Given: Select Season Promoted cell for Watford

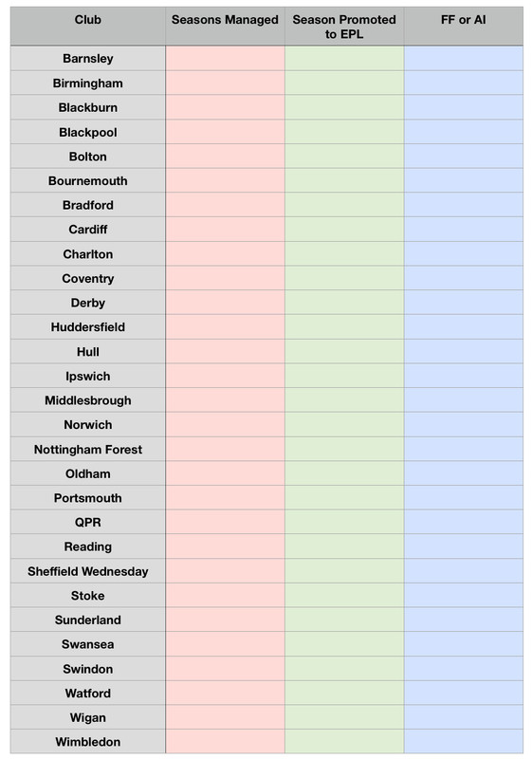Looking at the screenshot, I should point(344,694).
